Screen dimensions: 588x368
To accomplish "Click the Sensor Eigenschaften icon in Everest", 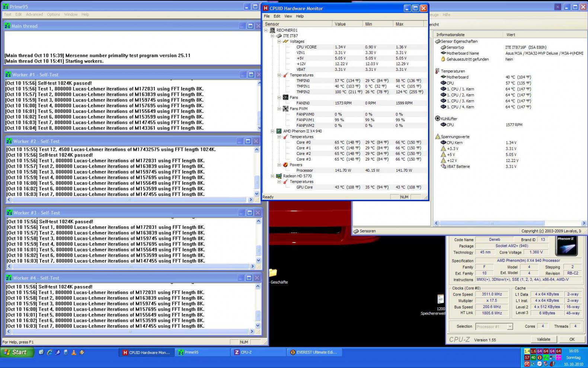I will click(x=438, y=41).
